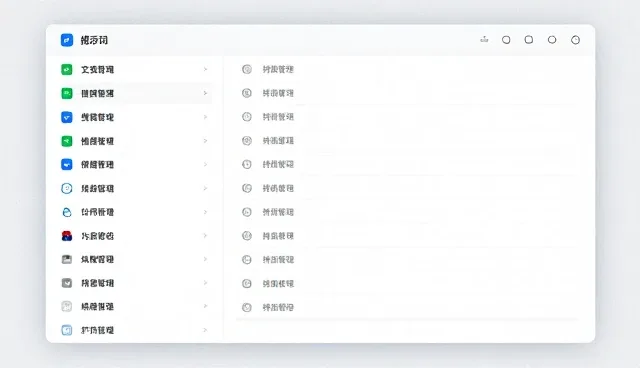640x368 pixels.
Task: Click the label text of the highlighted sidebar row
Action: pos(97,93)
